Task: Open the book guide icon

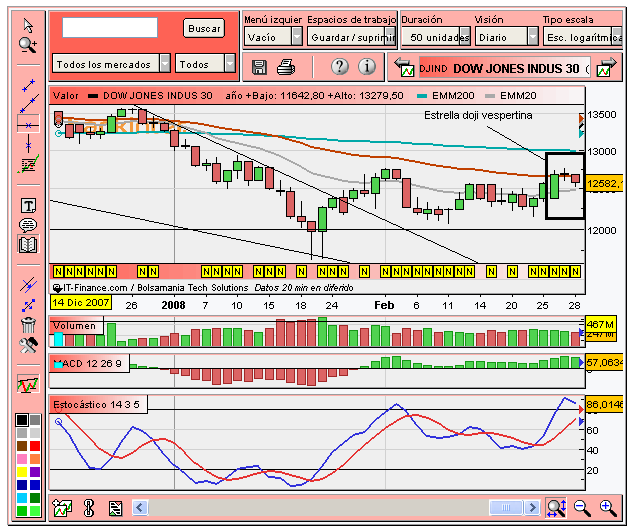Action: (28, 244)
